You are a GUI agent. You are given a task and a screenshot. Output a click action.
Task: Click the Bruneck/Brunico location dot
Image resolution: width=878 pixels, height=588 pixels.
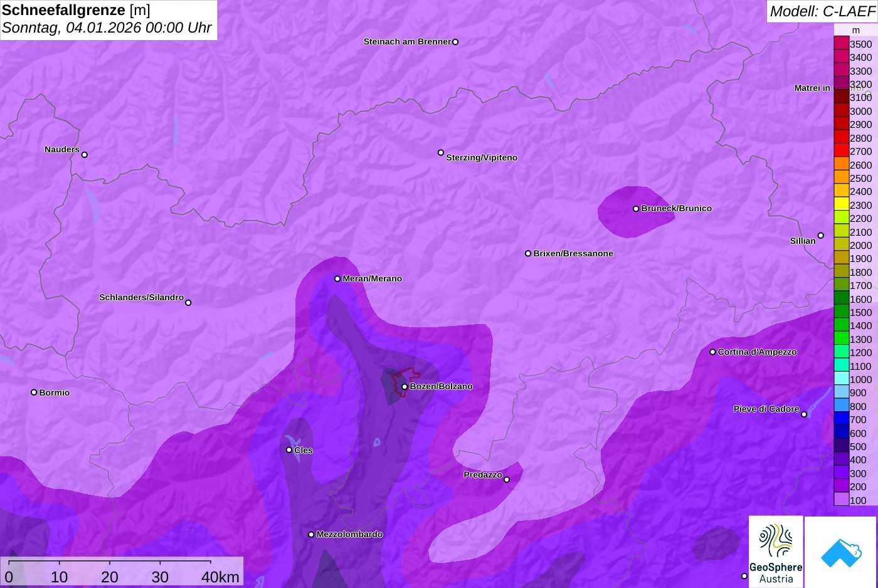636,209
